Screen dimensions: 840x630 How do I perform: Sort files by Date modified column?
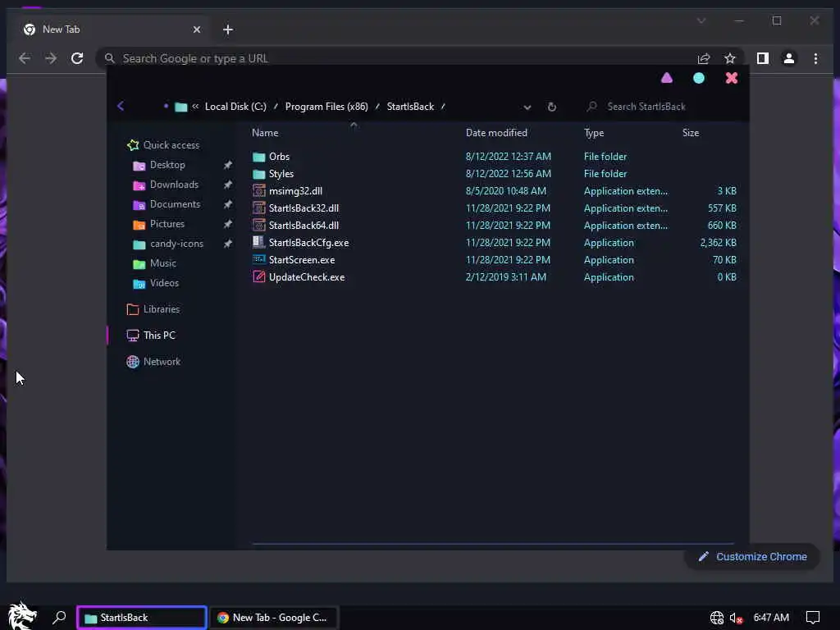tap(496, 133)
